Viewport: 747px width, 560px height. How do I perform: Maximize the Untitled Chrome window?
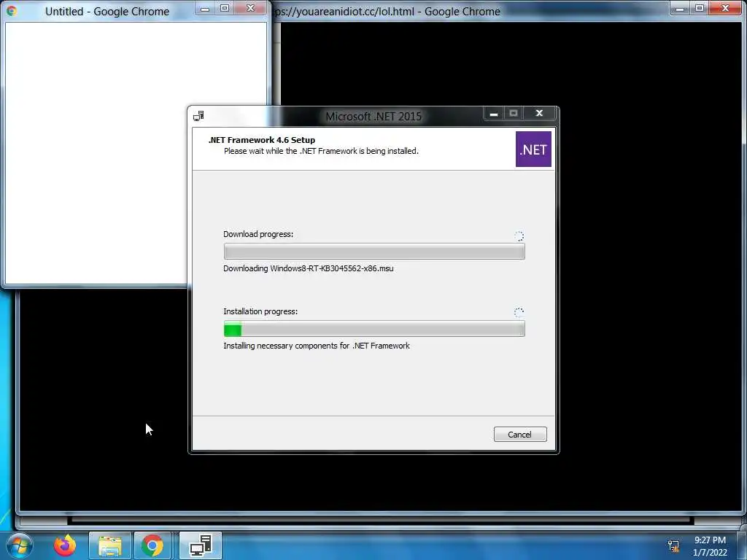click(225, 9)
